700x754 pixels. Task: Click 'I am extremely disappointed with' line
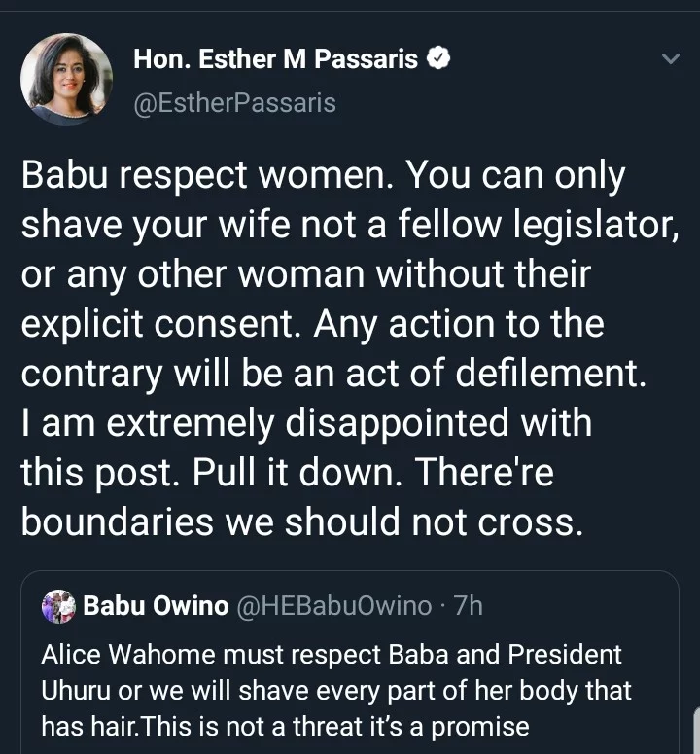point(306,423)
